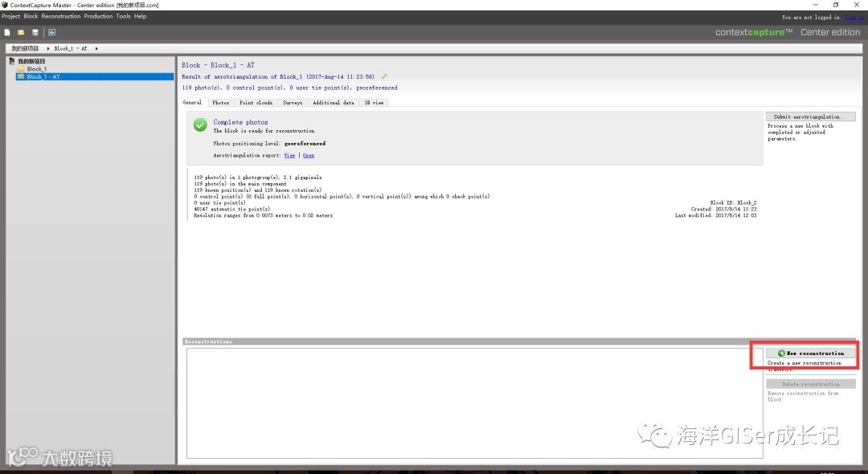The height and width of the screenshot is (474, 868).
Task: Open the Project menu
Action: (10, 17)
